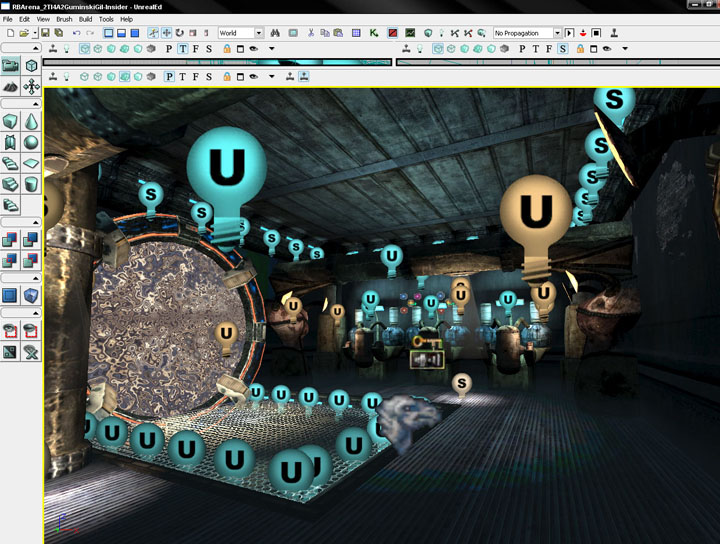720x544 pixels.
Task: Toggle lock icon in main viewport toolbar
Action: [227, 77]
